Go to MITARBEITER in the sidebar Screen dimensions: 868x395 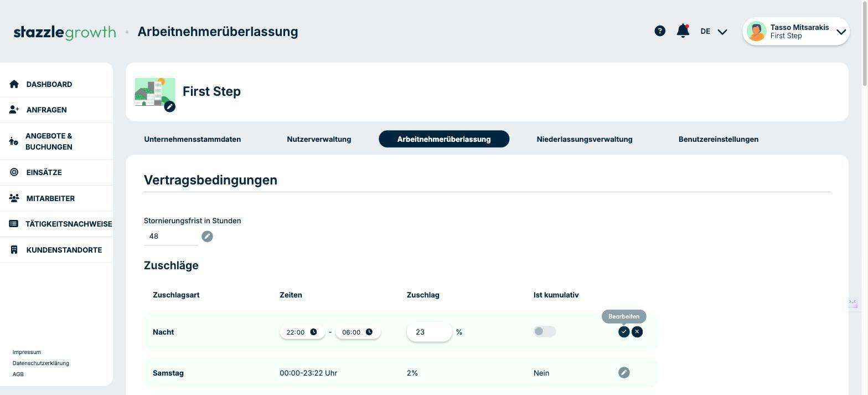(x=50, y=198)
